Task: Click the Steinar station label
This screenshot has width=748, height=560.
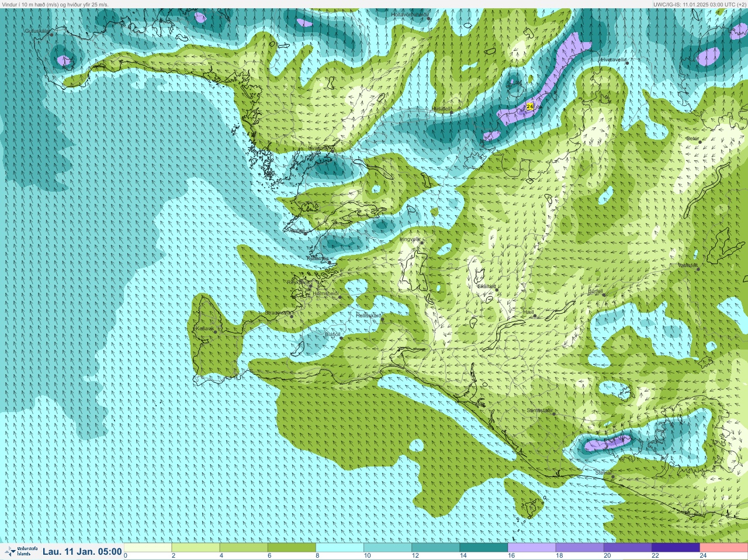Action: [x=603, y=472]
